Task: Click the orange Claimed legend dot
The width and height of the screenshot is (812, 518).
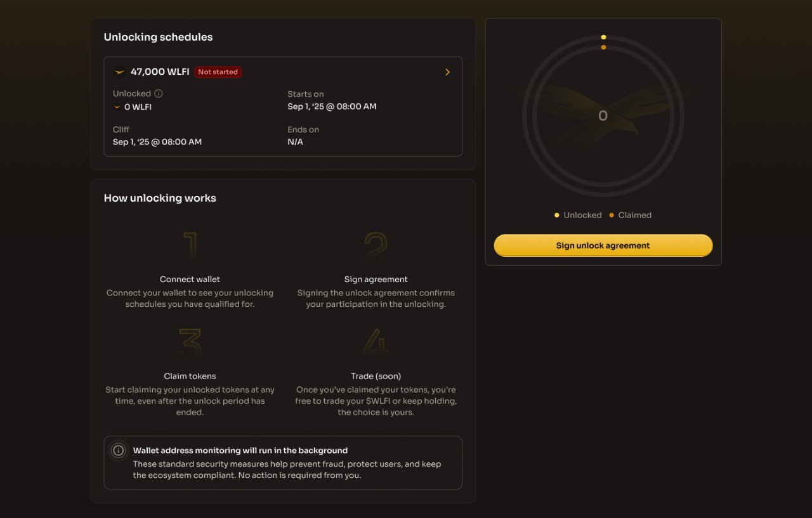Action: (612, 215)
